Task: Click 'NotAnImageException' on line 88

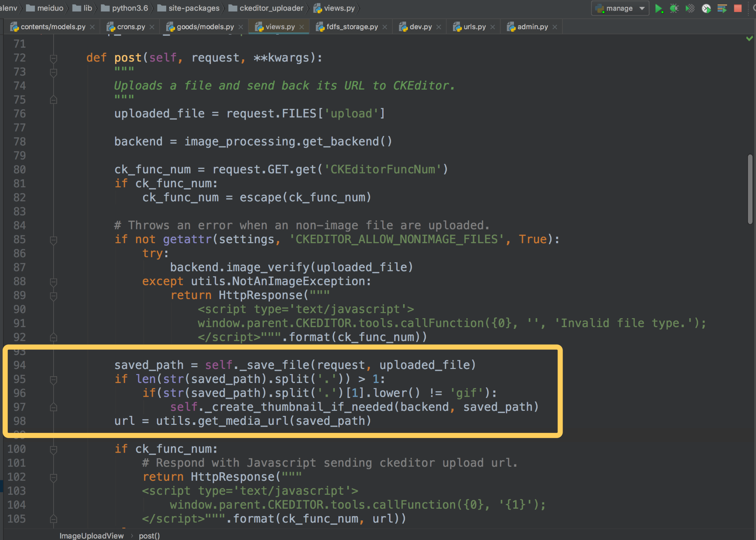Action: pyautogui.click(x=298, y=282)
